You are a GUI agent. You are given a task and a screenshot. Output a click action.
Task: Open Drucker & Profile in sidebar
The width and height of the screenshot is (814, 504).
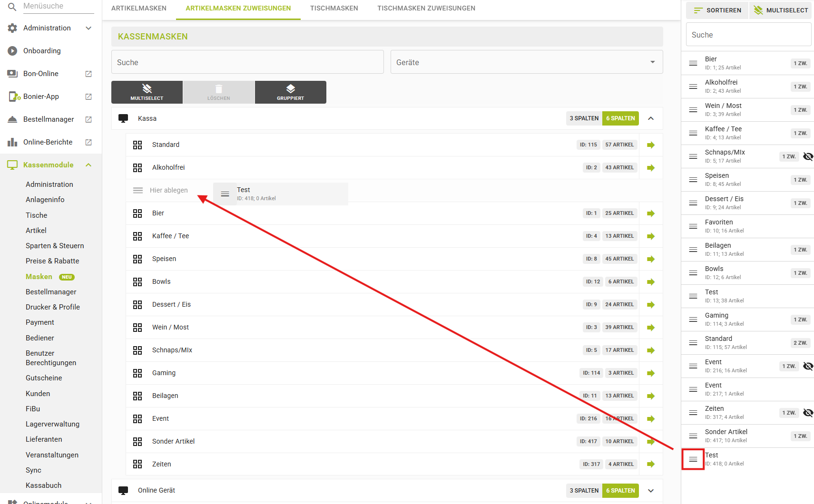pos(53,307)
